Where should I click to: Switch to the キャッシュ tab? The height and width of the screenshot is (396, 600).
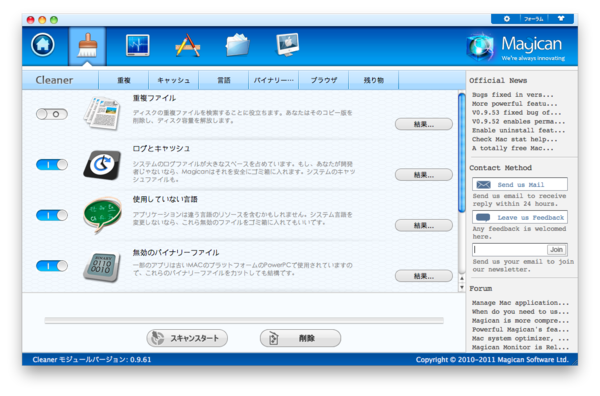pyautogui.click(x=174, y=80)
